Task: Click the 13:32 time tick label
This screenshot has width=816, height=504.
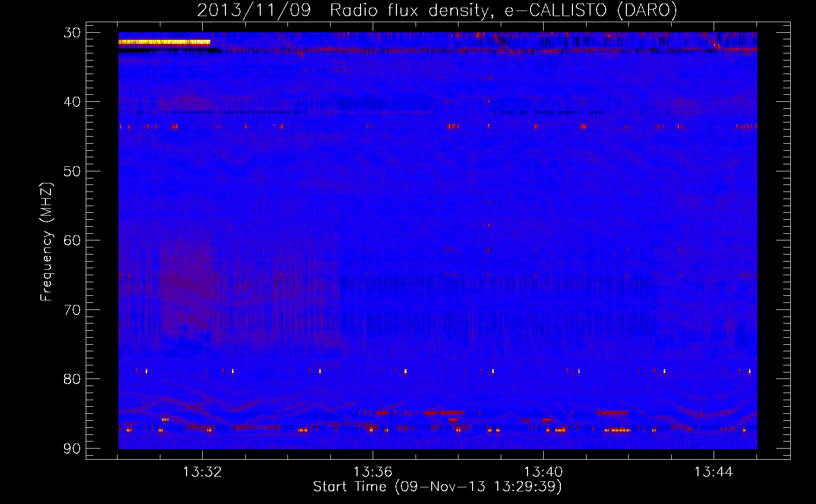Action: point(202,472)
